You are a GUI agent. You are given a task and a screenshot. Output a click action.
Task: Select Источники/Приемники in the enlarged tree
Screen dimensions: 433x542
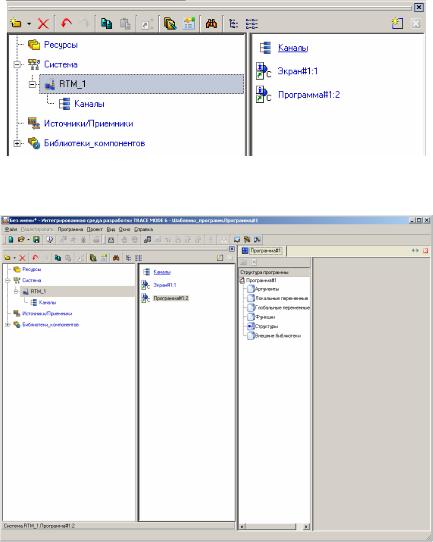tap(88, 123)
